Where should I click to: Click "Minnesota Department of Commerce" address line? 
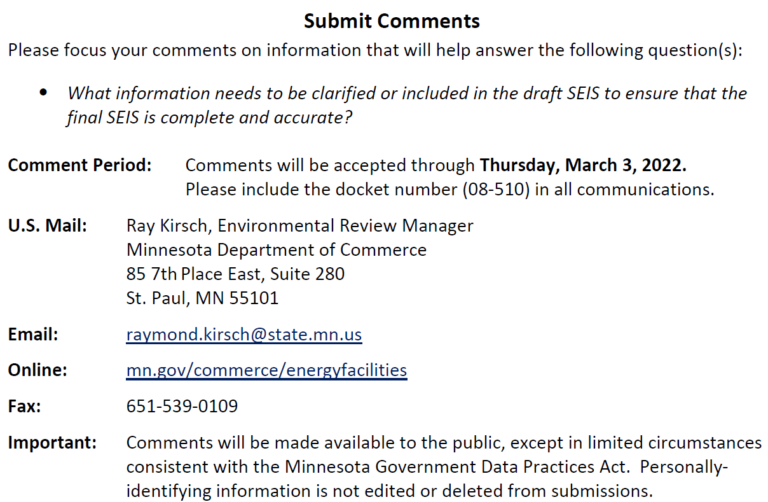276,249
